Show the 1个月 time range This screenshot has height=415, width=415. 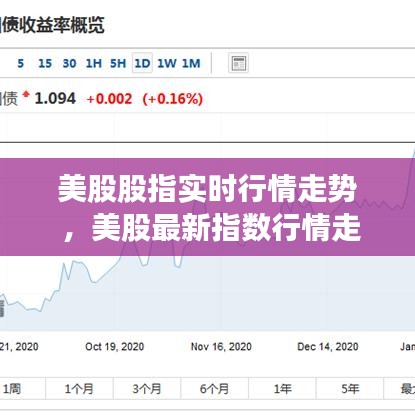point(79,389)
